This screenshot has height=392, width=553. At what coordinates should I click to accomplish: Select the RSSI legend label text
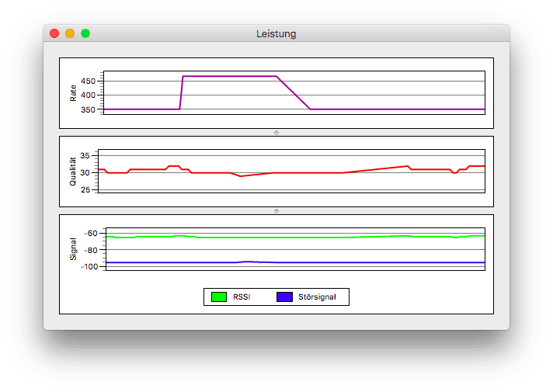click(242, 297)
